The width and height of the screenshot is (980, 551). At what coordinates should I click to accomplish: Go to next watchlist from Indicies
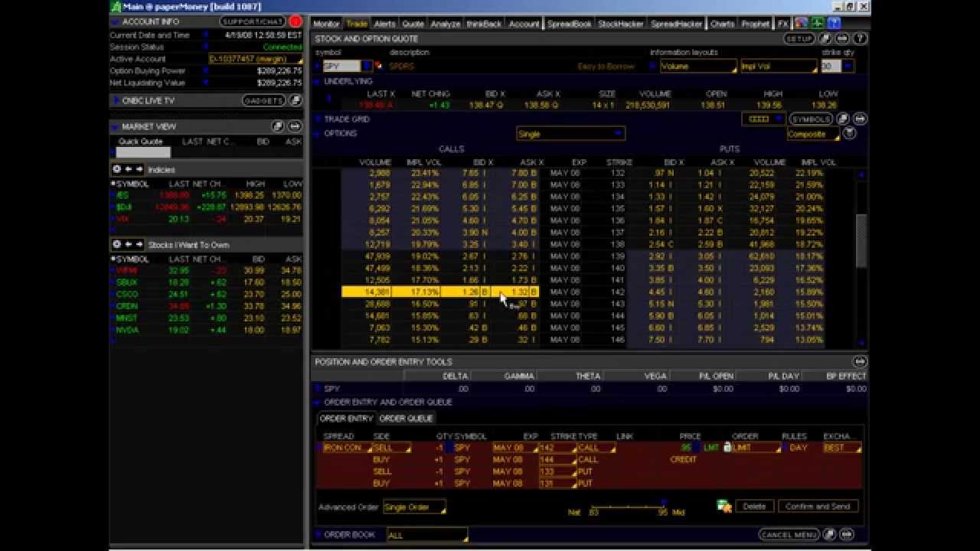click(139, 169)
